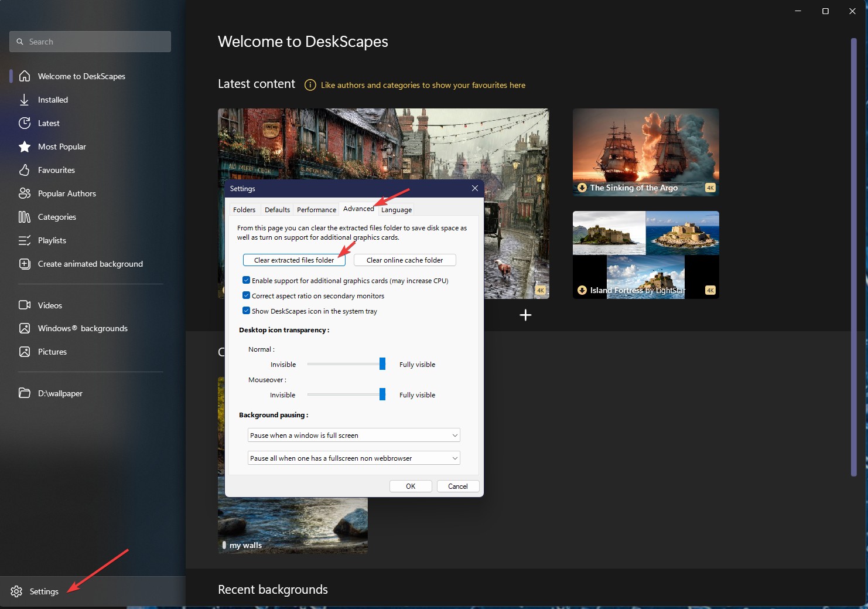Click the sidebar Search field
Viewport: 868px width, 609px height.
tap(90, 42)
